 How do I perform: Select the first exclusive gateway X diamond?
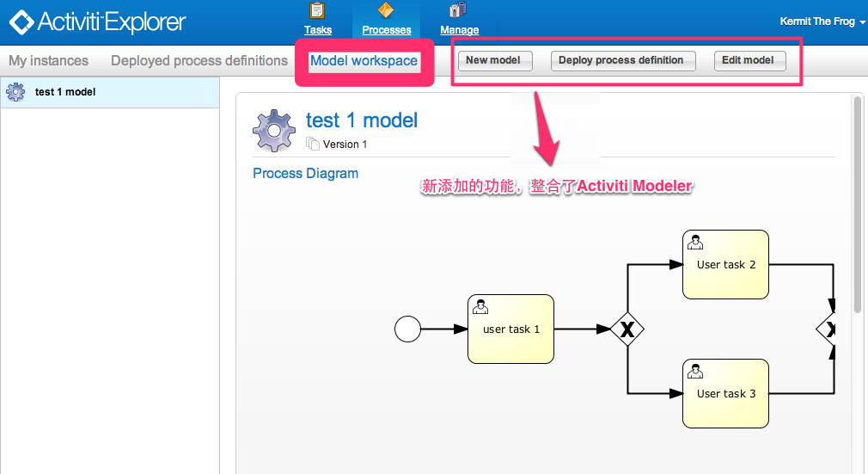(x=627, y=329)
